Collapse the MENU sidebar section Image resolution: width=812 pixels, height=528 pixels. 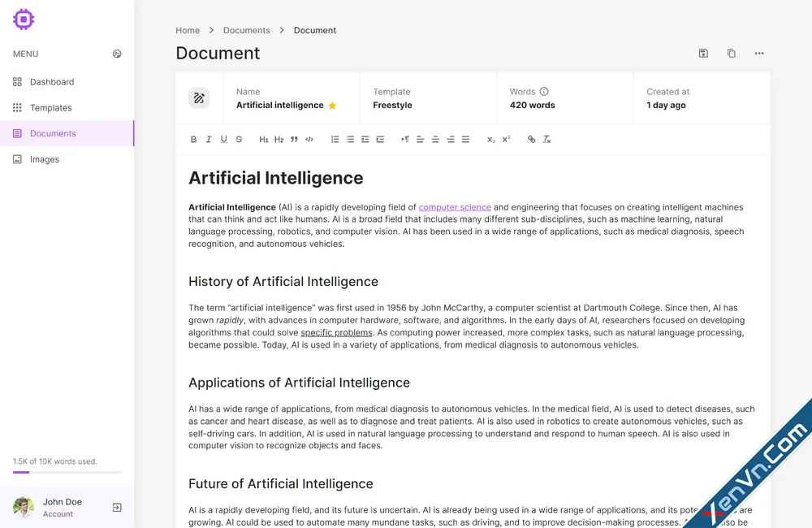coord(117,54)
